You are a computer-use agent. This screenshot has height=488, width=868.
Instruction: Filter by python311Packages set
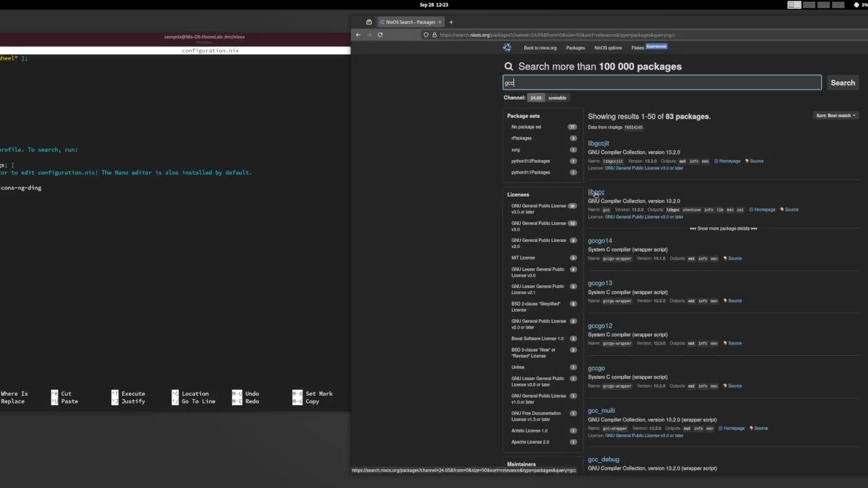543,172
